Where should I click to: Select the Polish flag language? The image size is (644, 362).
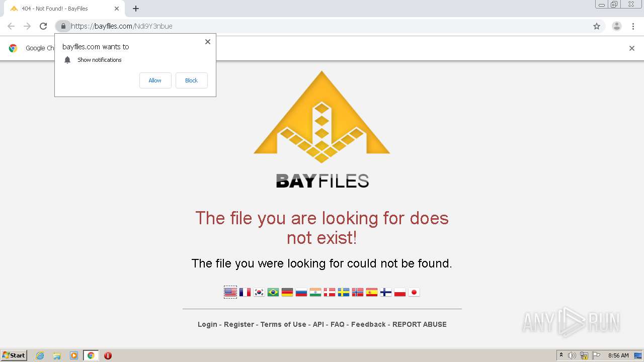pyautogui.click(x=400, y=292)
